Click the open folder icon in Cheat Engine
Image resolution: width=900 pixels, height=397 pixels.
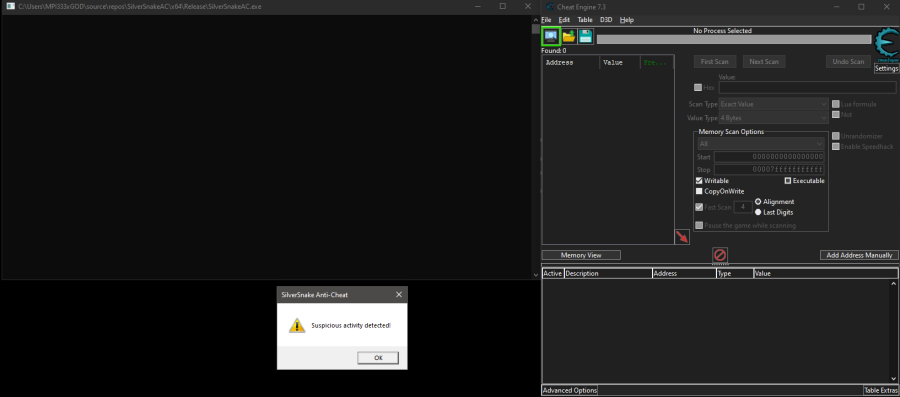[569, 37]
